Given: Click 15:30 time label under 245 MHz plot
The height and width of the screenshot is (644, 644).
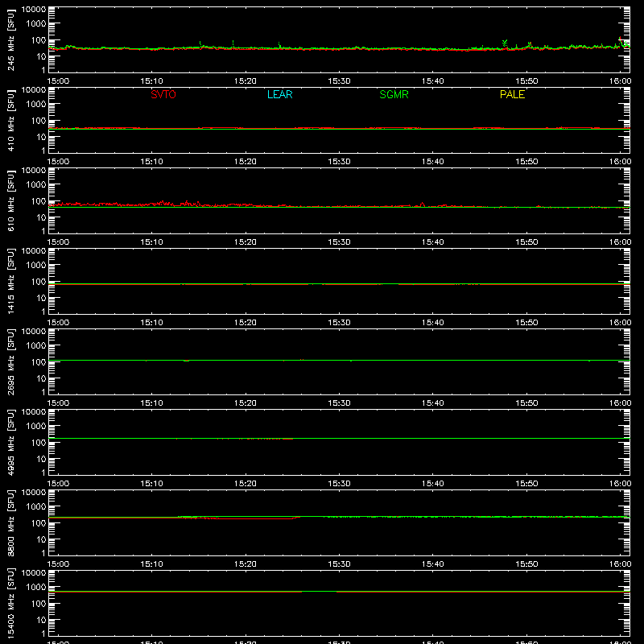Looking at the screenshot, I should pos(339,81).
